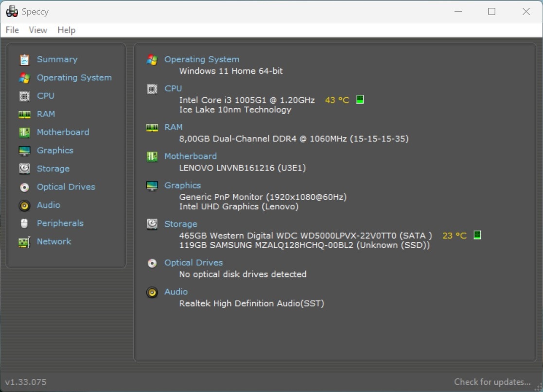Select the CPU icon in the sidebar
Screen dimensions: 543x392
pos(24,96)
